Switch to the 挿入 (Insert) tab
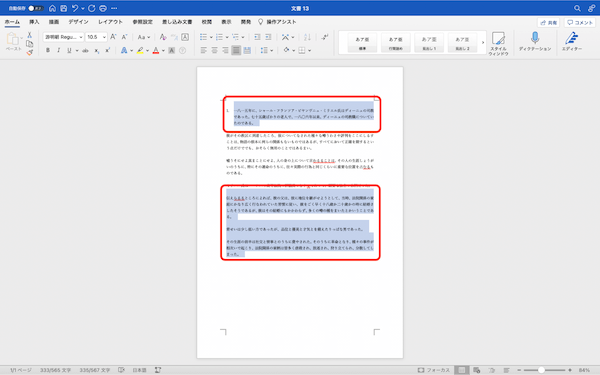Viewport: 600px width, 375px height. tap(34, 22)
